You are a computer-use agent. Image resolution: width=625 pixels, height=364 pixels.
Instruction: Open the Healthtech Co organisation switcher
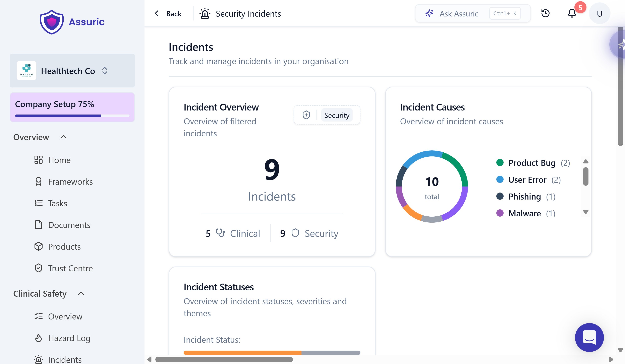pos(72,71)
